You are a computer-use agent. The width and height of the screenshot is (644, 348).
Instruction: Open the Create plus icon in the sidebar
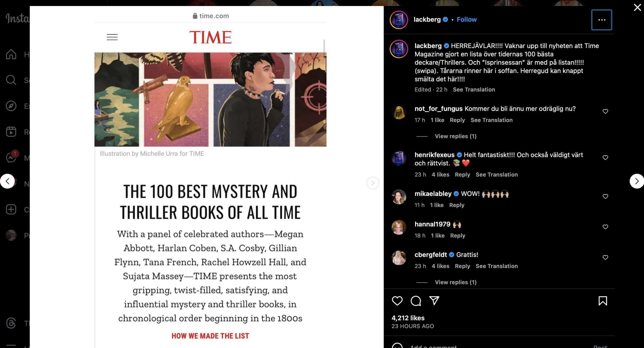[x=11, y=209]
